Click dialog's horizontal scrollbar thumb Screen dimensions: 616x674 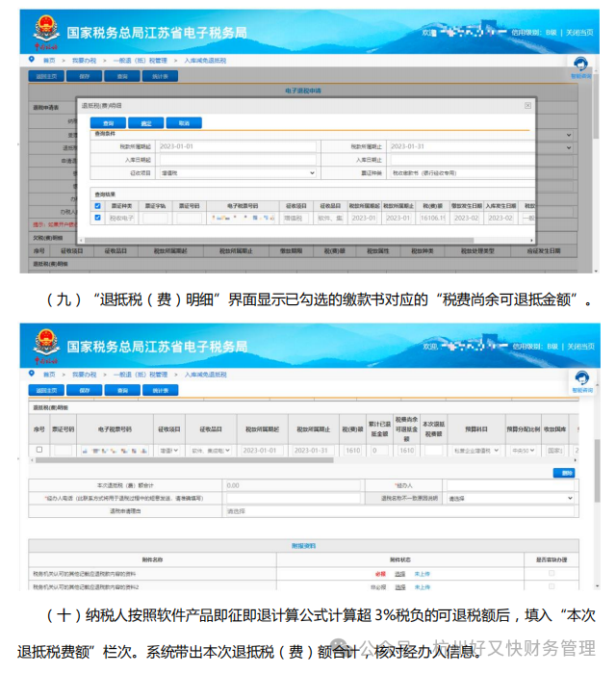click(x=279, y=241)
